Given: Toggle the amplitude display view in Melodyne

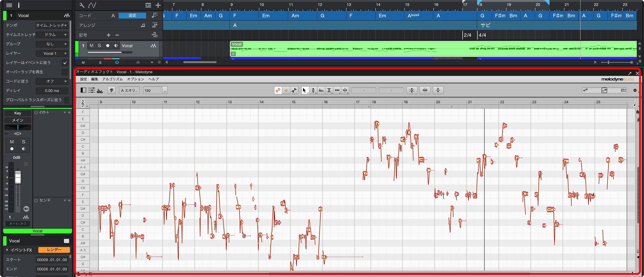Looking at the screenshot, I should [x=100, y=90].
